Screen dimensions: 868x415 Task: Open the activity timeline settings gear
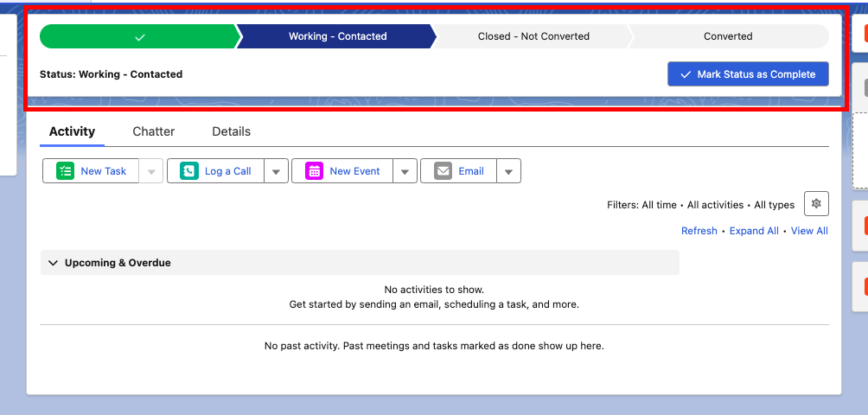click(816, 204)
